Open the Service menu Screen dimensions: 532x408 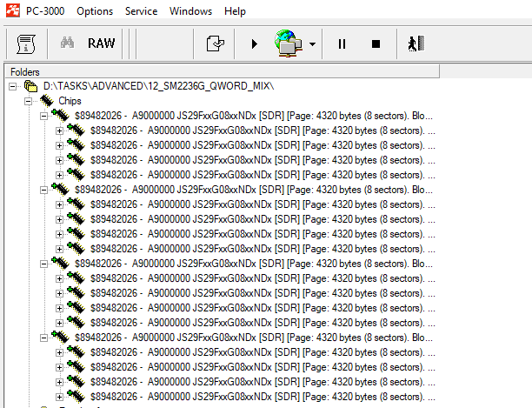141,11
